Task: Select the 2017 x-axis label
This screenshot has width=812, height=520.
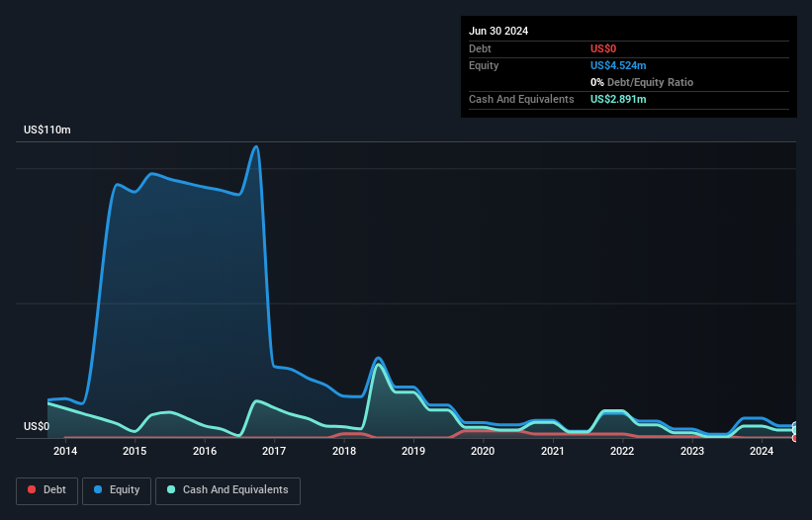Action: [x=274, y=451]
